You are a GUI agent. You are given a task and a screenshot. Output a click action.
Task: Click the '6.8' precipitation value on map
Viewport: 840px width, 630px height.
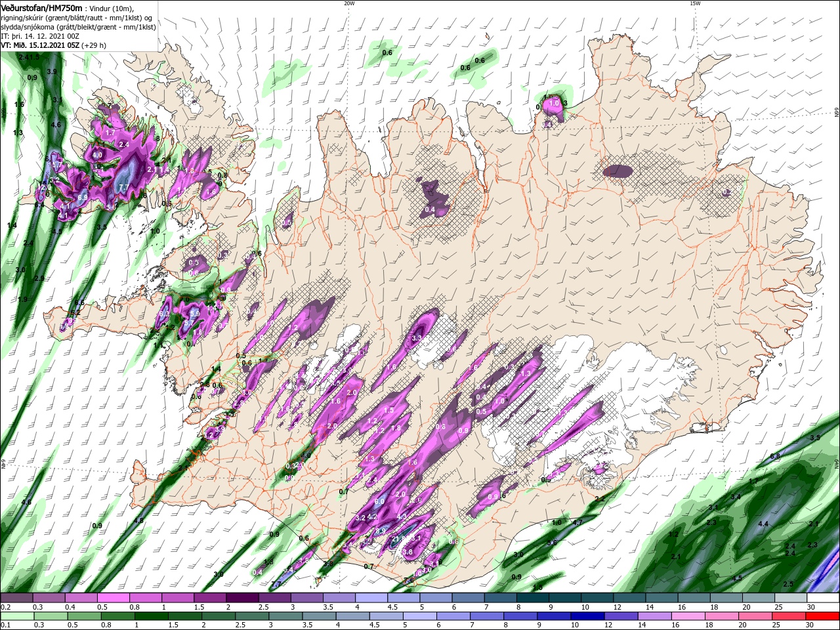point(775,456)
